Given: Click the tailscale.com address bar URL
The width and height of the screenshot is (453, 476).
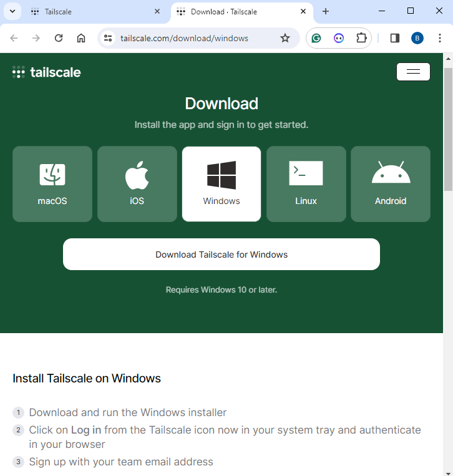Looking at the screenshot, I should point(184,38).
